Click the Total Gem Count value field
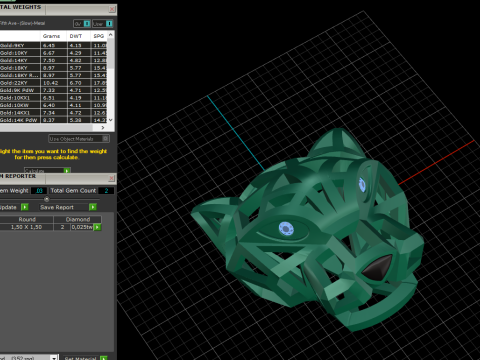 [x=106, y=191]
